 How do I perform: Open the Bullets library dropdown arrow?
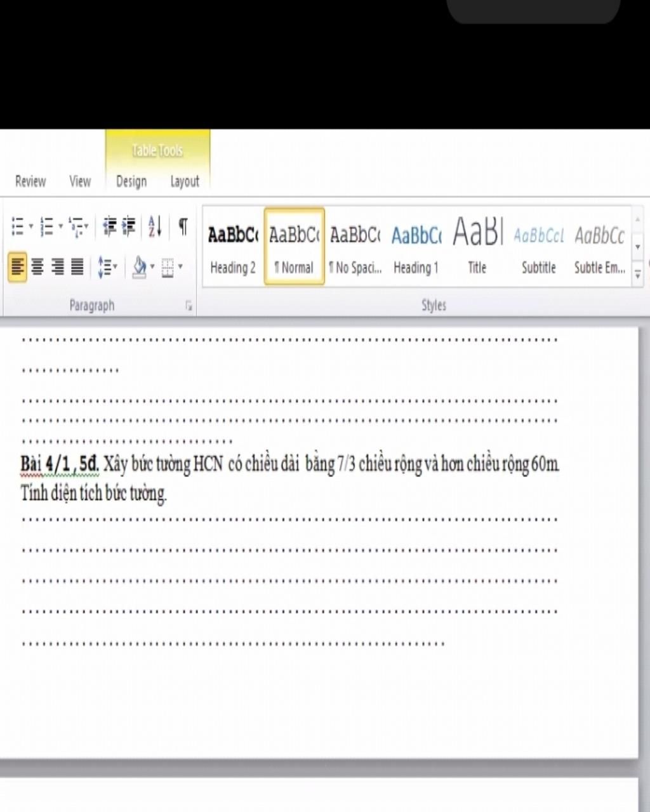coord(31,226)
